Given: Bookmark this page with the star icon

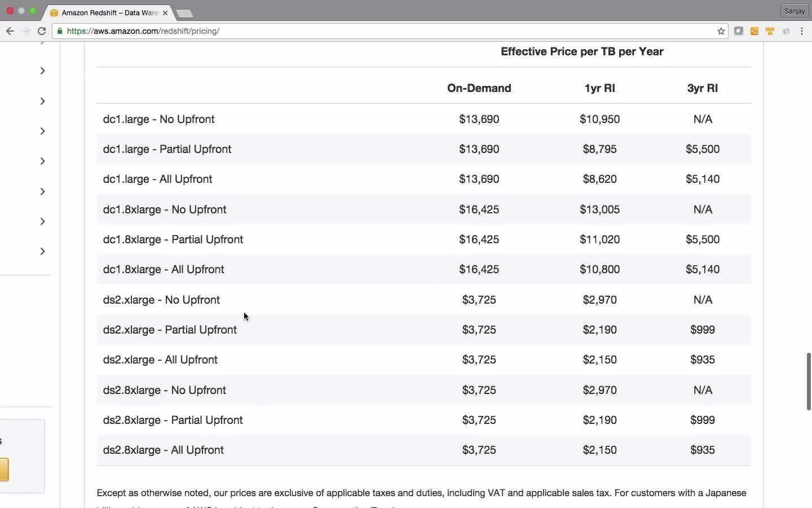Looking at the screenshot, I should pos(721,31).
